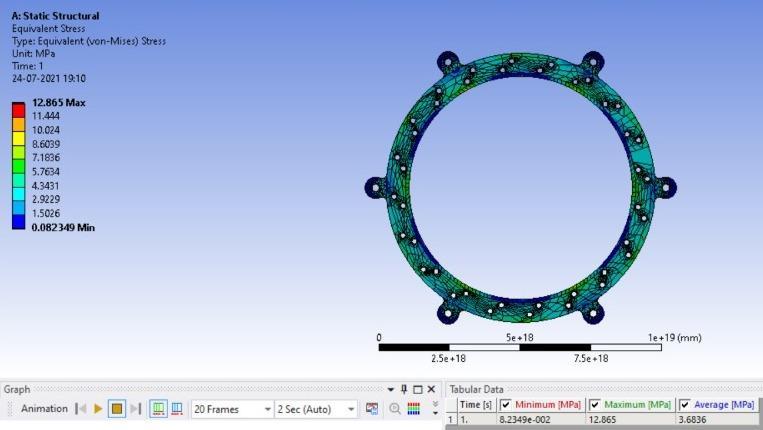This screenshot has height=430, width=763.
Task: Select the 12.865 maximum table cell
Action: 630,420
